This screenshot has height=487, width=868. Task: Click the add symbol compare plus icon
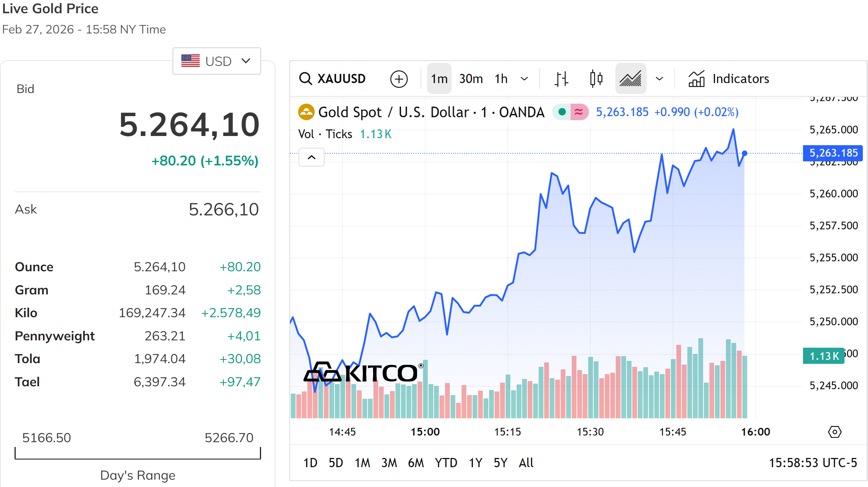pyautogui.click(x=399, y=79)
